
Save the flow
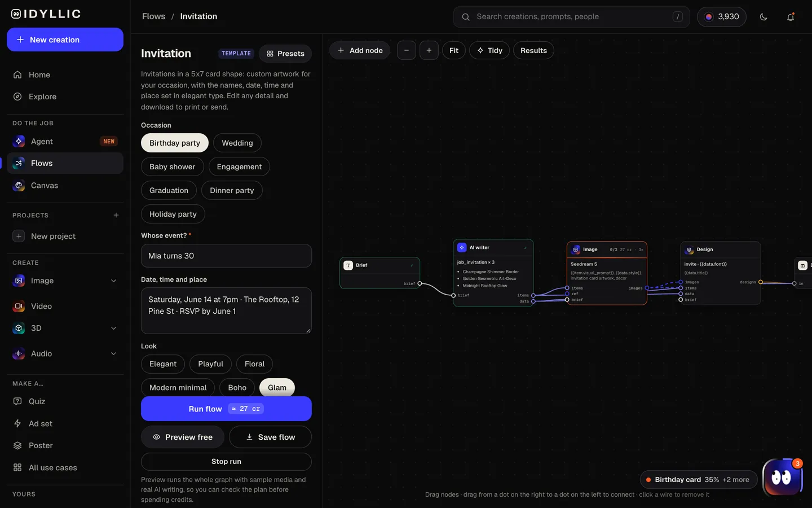(x=270, y=437)
